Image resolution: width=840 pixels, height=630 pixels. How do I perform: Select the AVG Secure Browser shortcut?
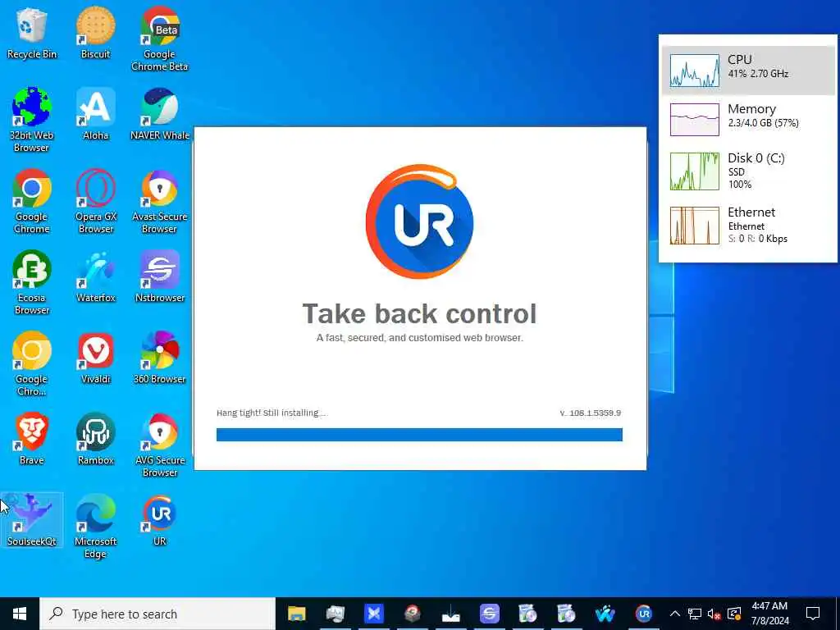point(160,445)
